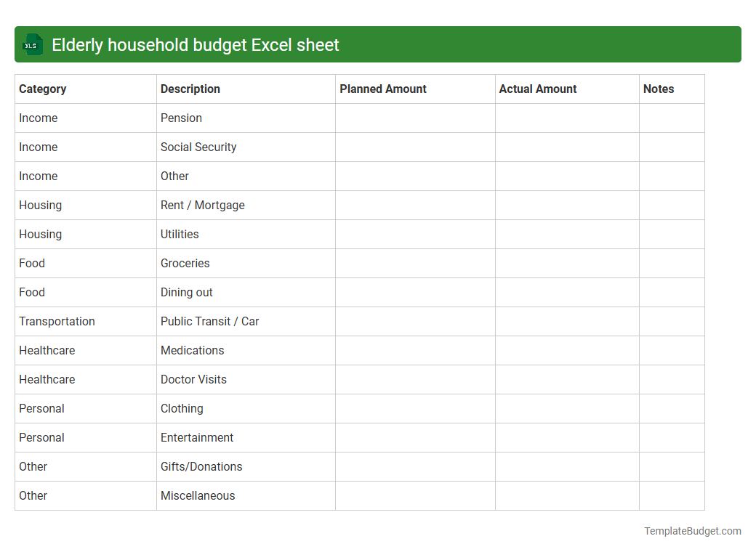Click the Planned Amount header
Image resolution: width=756 pixels, height=552 pixels.
(x=383, y=89)
